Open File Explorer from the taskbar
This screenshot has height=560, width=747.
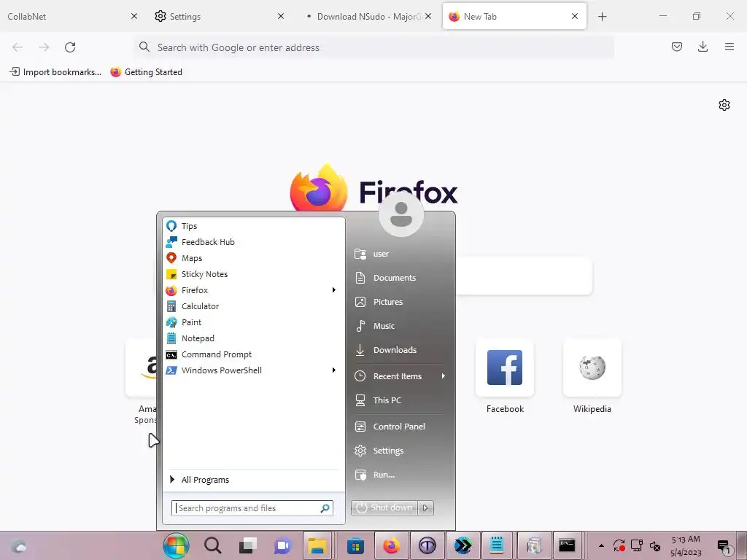point(317,545)
